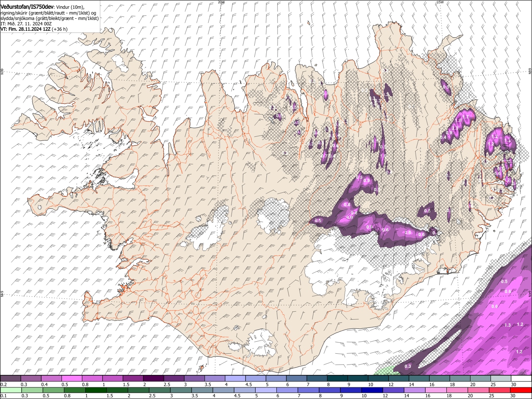Screen dimensions: 532x399
Task: Click the 'slydda/snjókoma' legend description line
Action: tap(49, 18)
